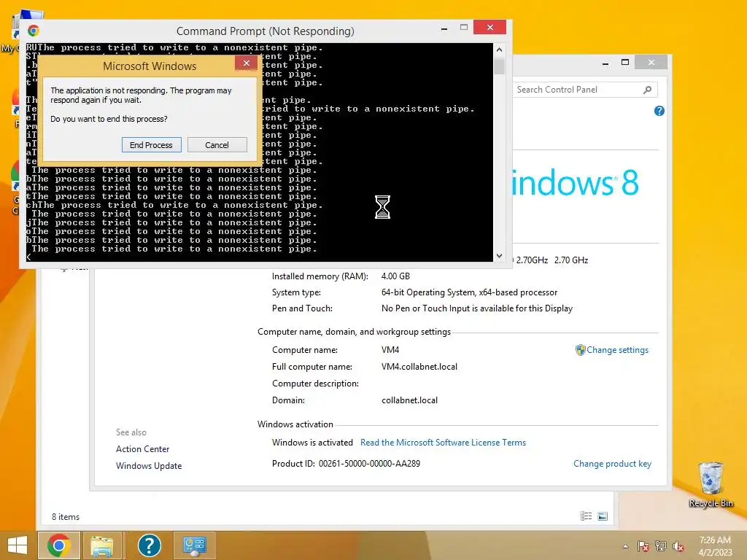Open the Recycle Bin desktop icon
Screen dimensions: 747x560
pos(711,485)
